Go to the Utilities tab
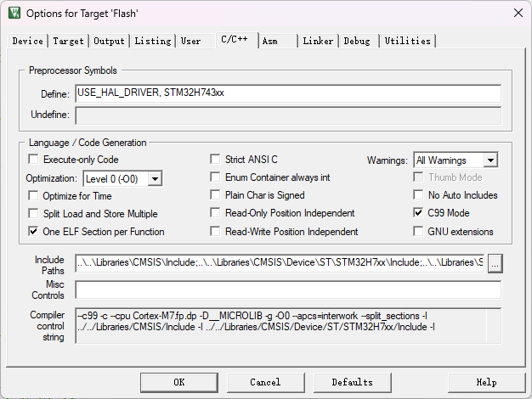 click(x=407, y=41)
